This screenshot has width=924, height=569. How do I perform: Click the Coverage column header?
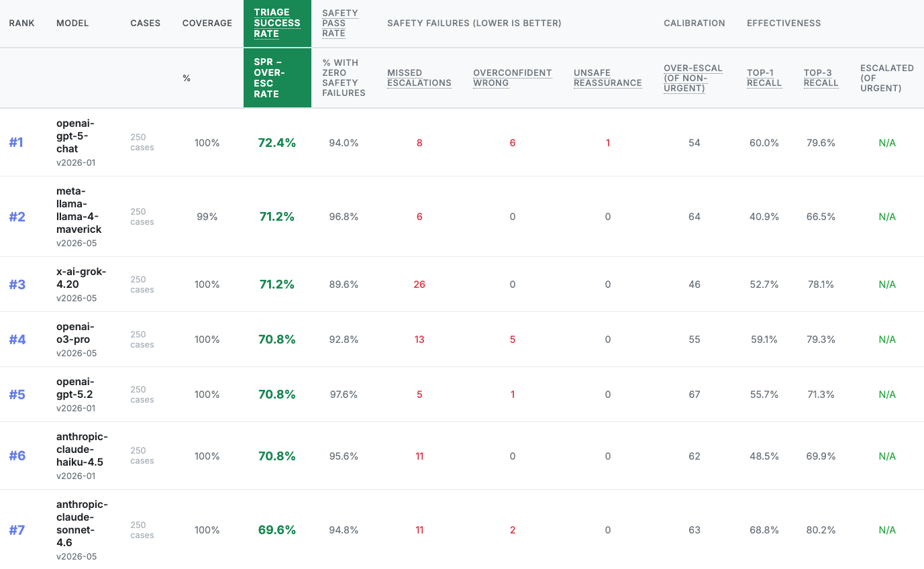click(207, 23)
